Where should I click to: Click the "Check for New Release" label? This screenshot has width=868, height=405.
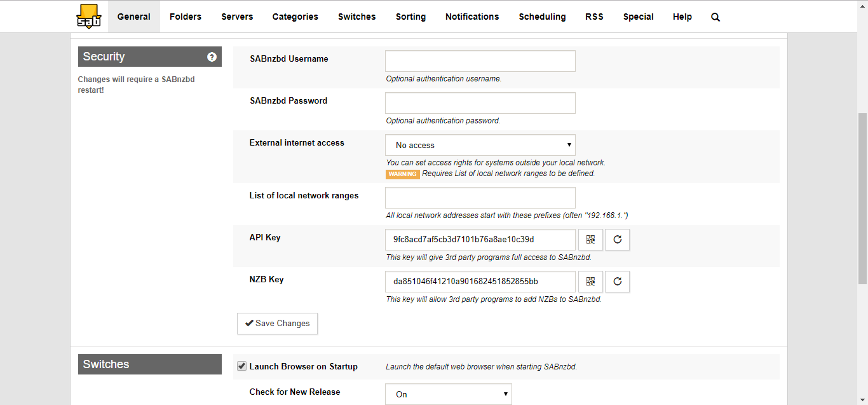point(295,392)
